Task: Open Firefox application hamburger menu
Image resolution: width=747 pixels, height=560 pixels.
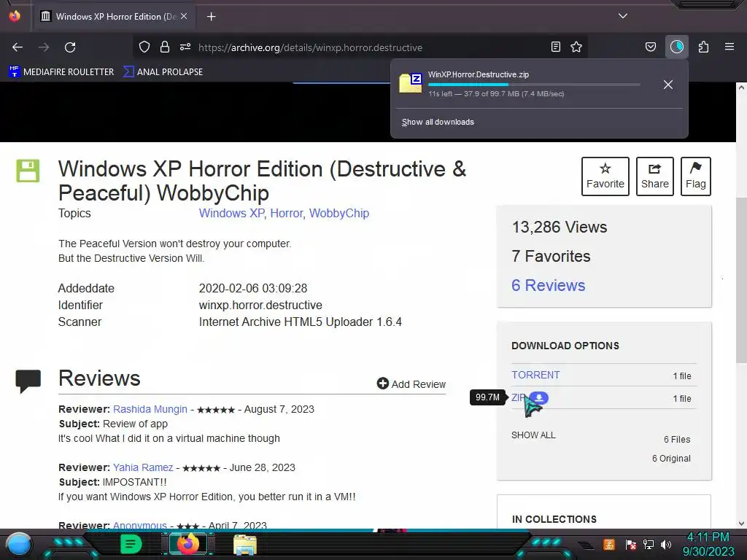Action: [729, 47]
